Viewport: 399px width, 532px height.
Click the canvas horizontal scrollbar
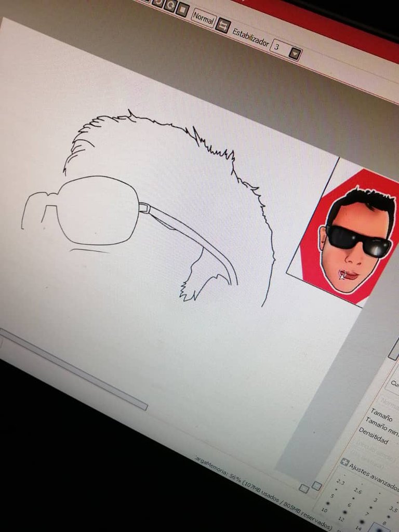pos(73,369)
